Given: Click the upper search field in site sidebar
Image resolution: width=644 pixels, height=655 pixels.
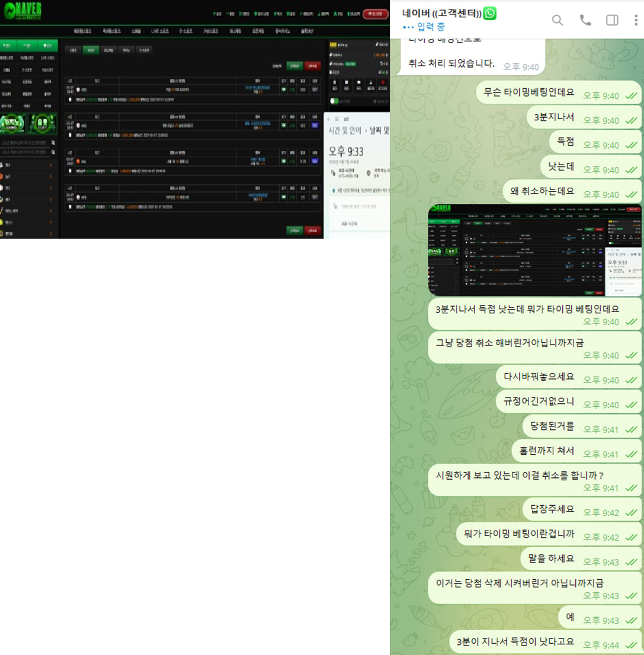Looking at the screenshot, I should [x=25, y=143].
